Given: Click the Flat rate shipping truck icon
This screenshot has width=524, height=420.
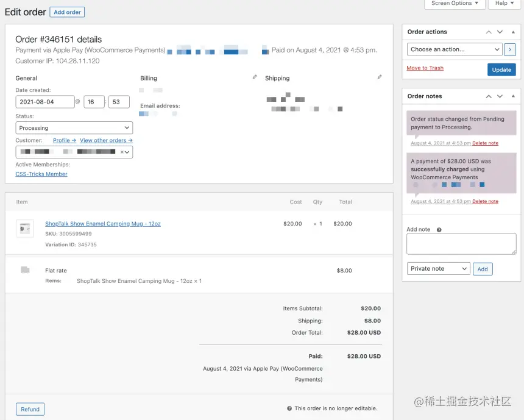Looking at the screenshot, I should click(x=25, y=270).
